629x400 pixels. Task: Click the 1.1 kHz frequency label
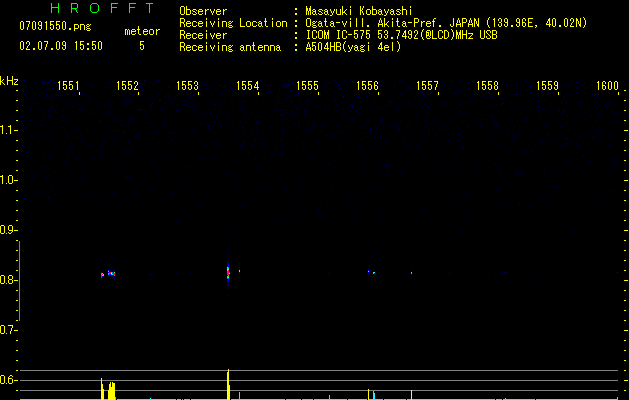(8, 130)
